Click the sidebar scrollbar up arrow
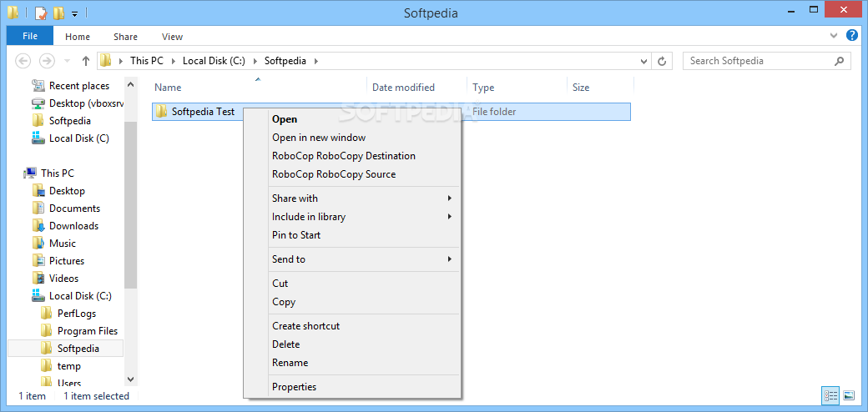868x412 pixels. coord(131,84)
